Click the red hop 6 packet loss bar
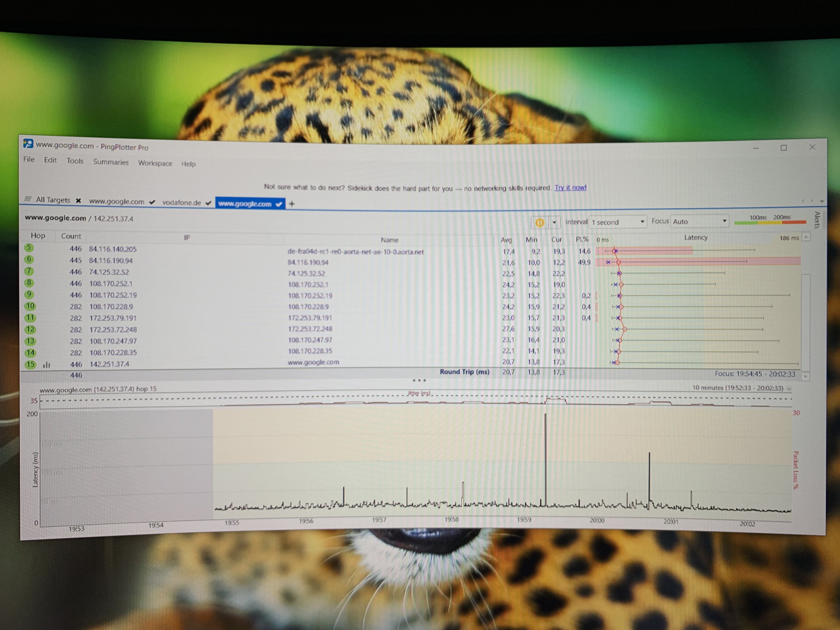This screenshot has width=840, height=630. 698,261
